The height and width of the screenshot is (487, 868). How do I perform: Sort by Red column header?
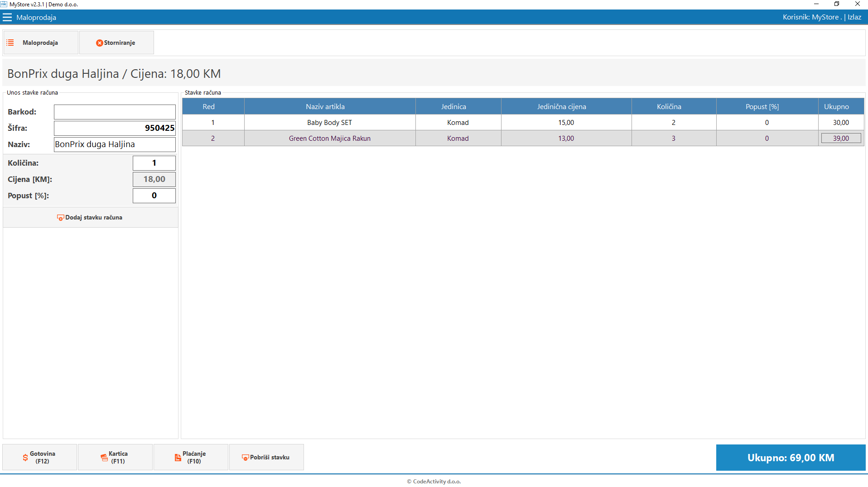coord(213,106)
